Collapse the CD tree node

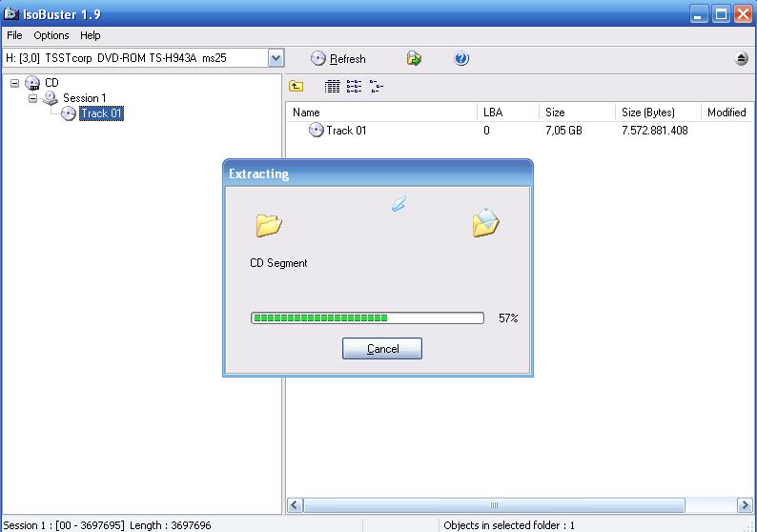coord(15,83)
